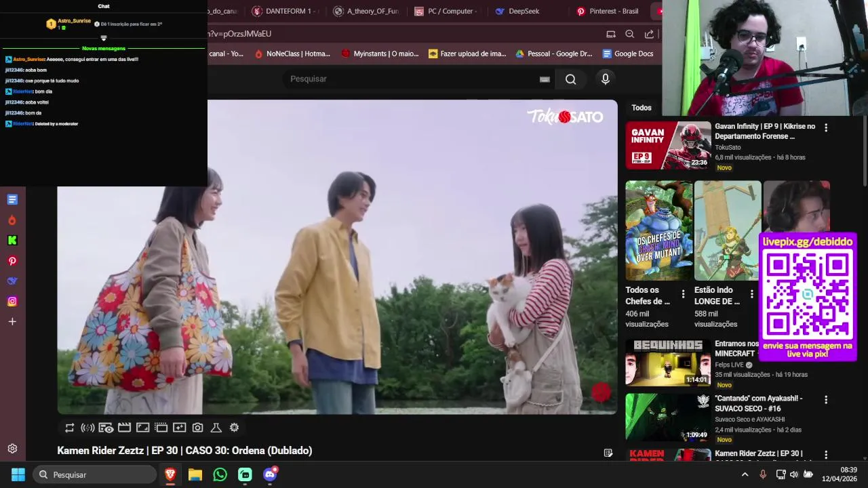Select the Todos filter chip

(642, 108)
